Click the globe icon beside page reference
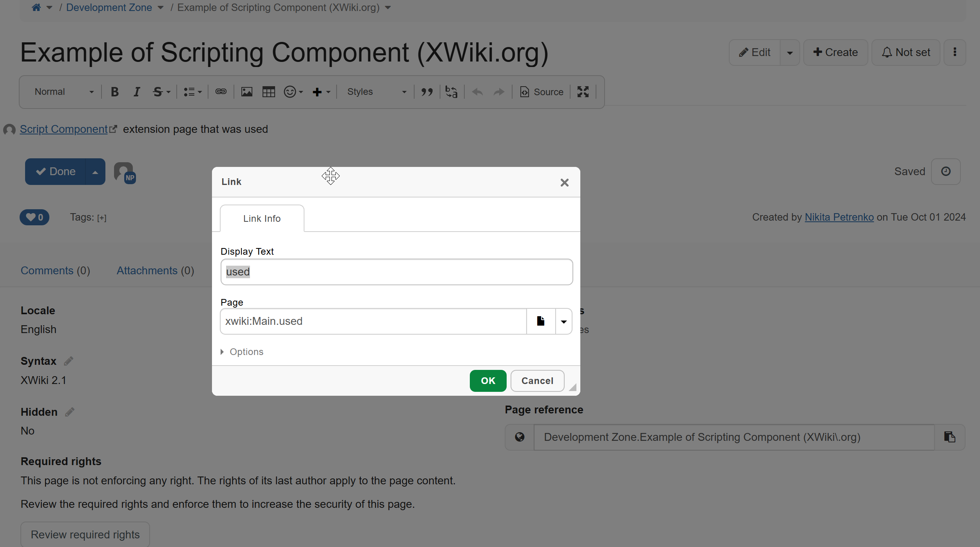The width and height of the screenshot is (980, 547). (x=520, y=437)
